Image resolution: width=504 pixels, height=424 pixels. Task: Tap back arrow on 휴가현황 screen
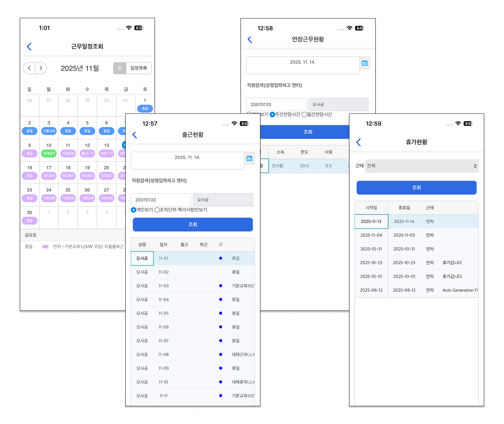359,142
